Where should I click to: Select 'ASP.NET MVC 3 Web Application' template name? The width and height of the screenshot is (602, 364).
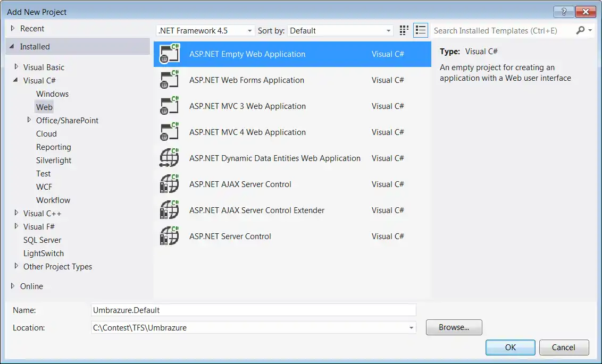tap(247, 106)
